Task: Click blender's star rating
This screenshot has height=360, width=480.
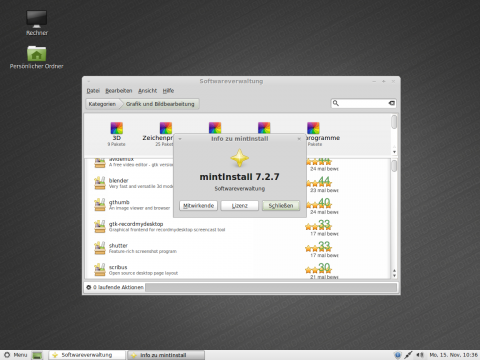Action: 318,184
